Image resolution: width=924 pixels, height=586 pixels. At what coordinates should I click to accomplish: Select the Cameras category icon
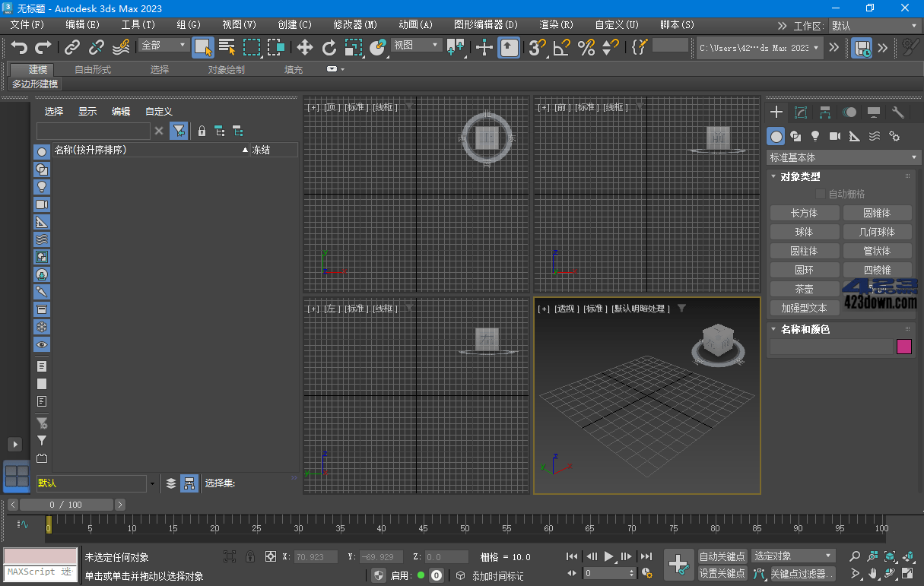[x=833, y=136]
